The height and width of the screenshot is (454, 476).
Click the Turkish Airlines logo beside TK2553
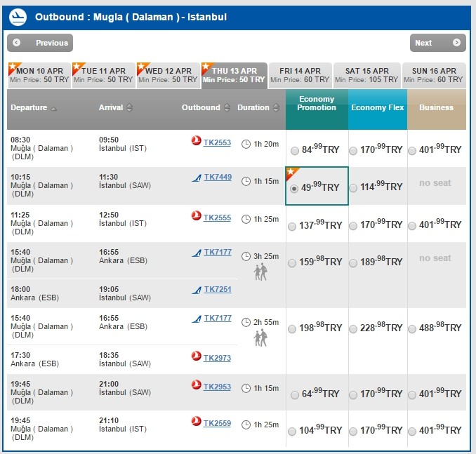[x=196, y=140]
